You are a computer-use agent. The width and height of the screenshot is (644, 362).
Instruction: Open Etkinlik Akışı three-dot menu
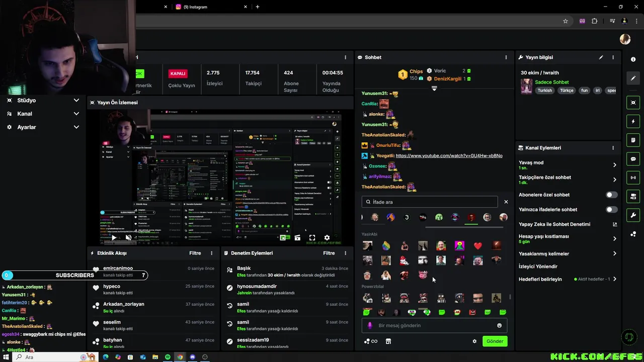click(211, 253)
